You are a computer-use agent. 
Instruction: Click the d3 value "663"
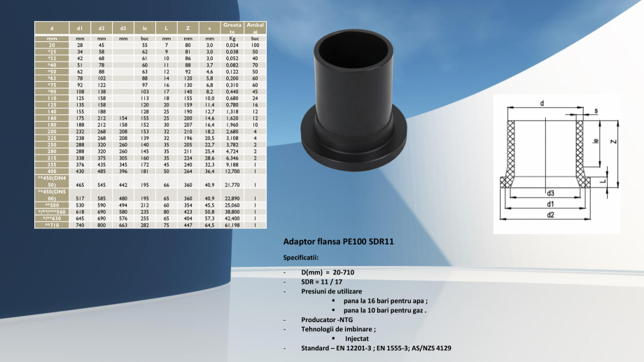[x=123, y=225]
